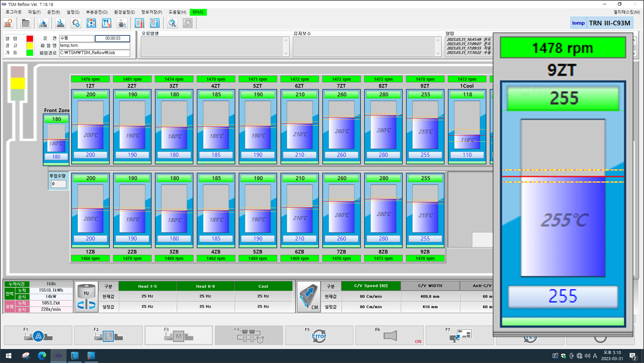Click the F5 Error reset button
This screenshot has height=363, width=644.
pyautogui.click(x=319, y=335)
